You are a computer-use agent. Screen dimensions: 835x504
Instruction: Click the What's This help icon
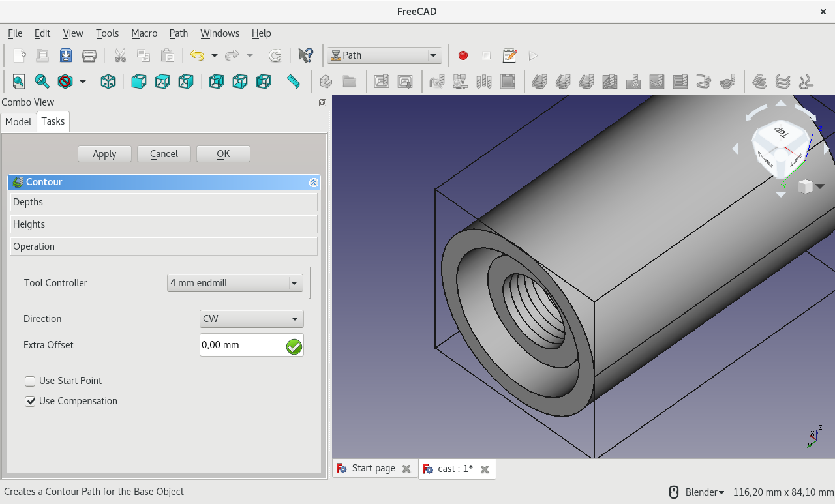[305, 55]
